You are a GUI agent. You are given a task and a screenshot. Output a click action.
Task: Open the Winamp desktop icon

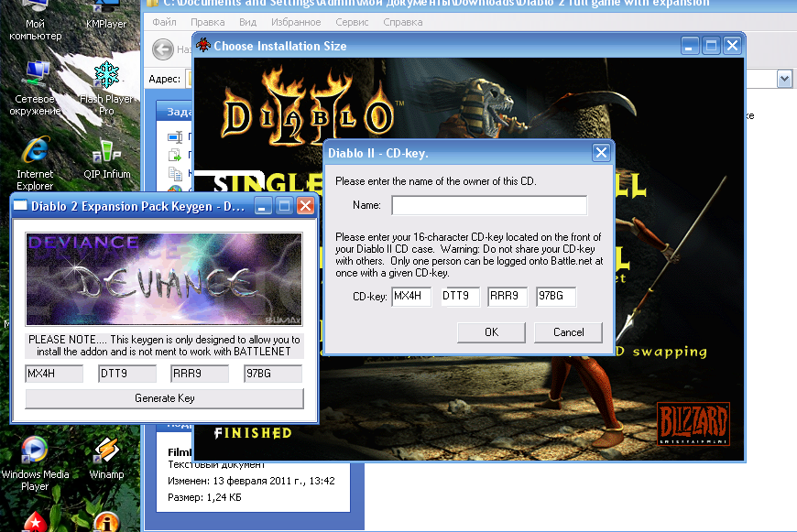106,459
